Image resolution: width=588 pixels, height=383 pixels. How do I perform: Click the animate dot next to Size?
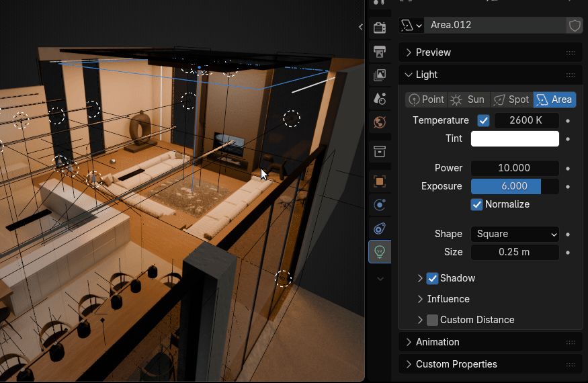coord(568,253)
